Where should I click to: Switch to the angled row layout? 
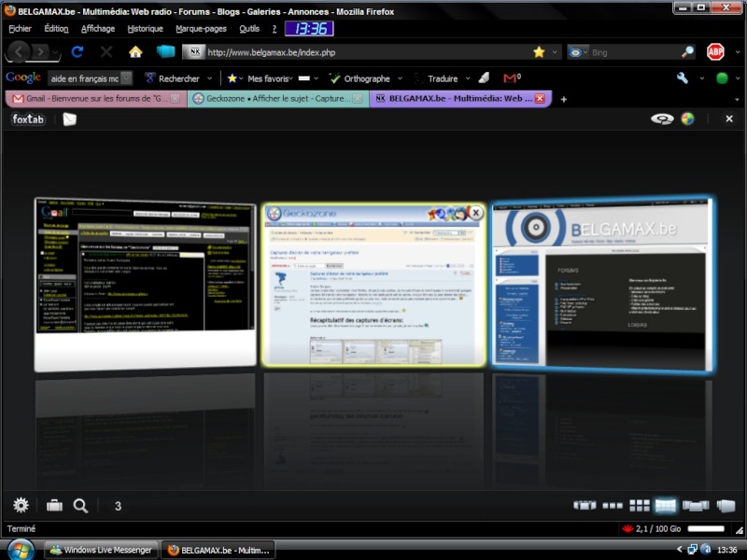(x=696, y=505)
